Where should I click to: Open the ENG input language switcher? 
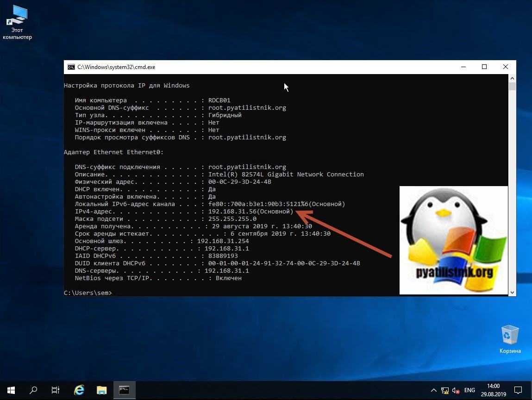[469, 390]
